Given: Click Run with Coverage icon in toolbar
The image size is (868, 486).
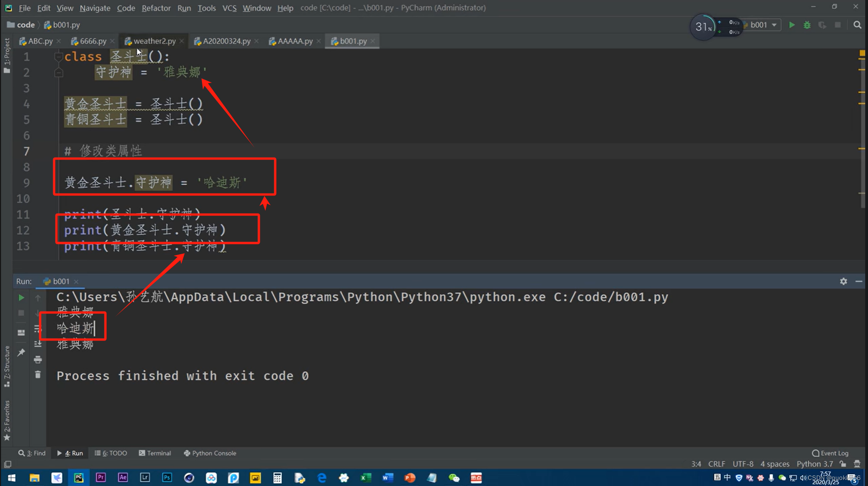Looking at the screenshot, I should click(x=822, y=25).
